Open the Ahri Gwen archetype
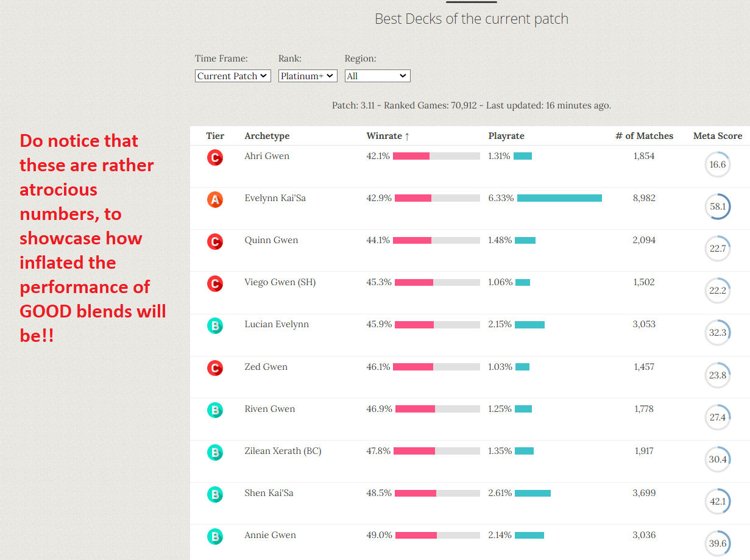This screenshot has width=750, height=560. [267, 156]
